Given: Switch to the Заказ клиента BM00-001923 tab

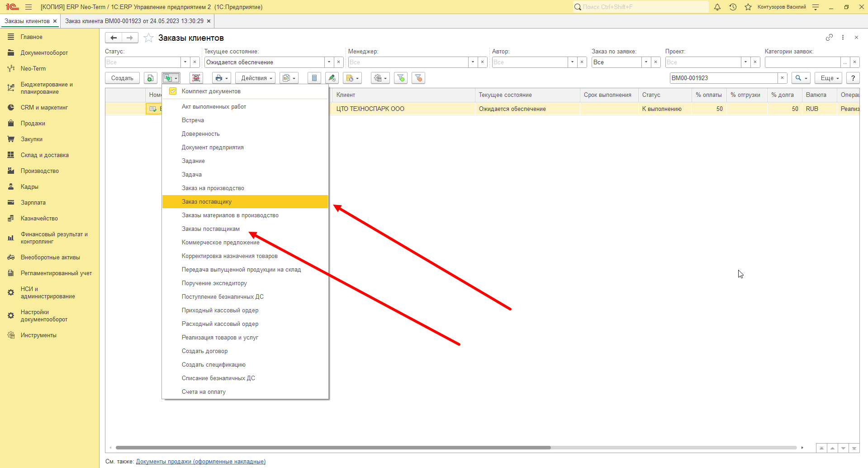Looking at the screenshot, I should [134, 21].
